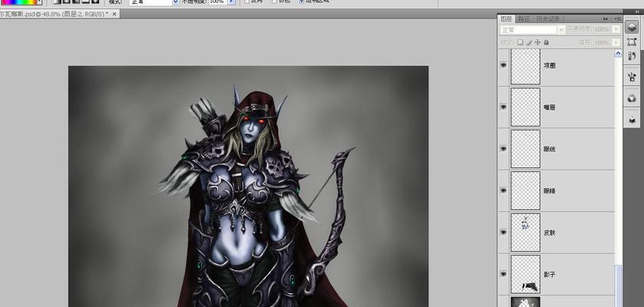Select the 项圈 layer thumbnail
This screenshot has width=644, height=307.
pos(525,65)
